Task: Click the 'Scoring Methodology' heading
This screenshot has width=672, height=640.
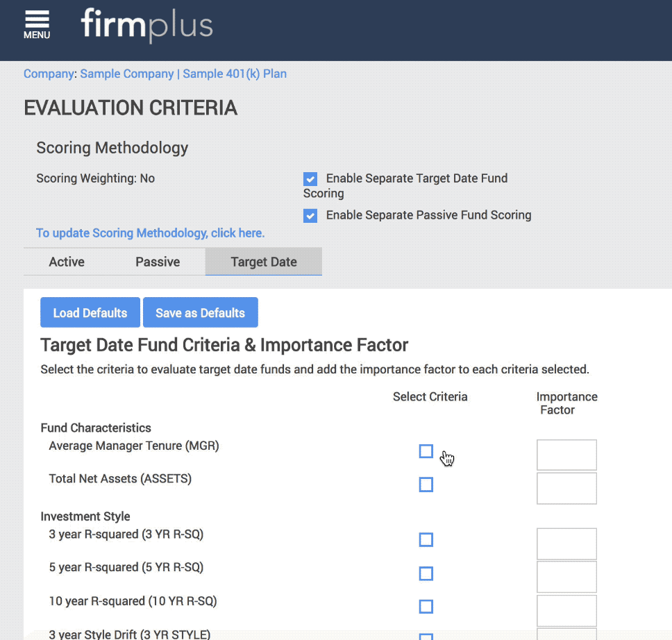Action: [112, 148]
